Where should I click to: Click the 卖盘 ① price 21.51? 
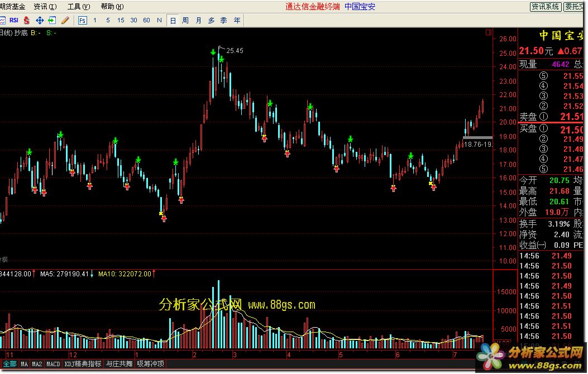click(572, 117)
